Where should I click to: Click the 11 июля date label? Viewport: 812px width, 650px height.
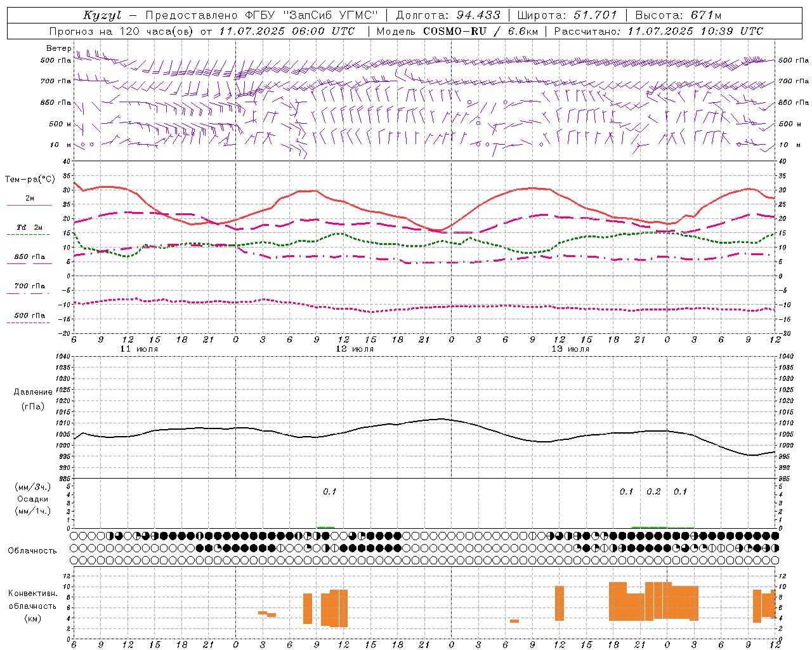click(139, 349)
